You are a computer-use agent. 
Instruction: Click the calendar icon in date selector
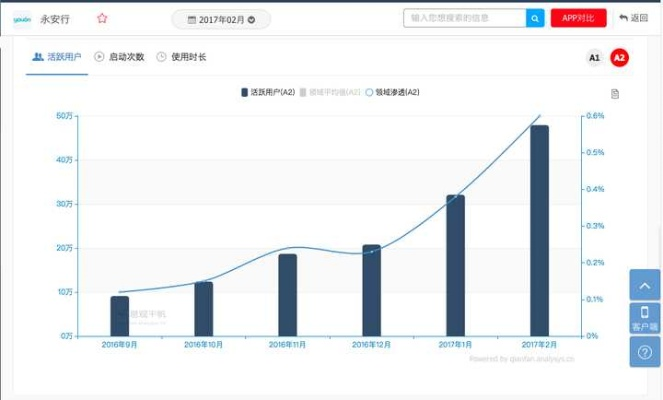tap(191, 19)
